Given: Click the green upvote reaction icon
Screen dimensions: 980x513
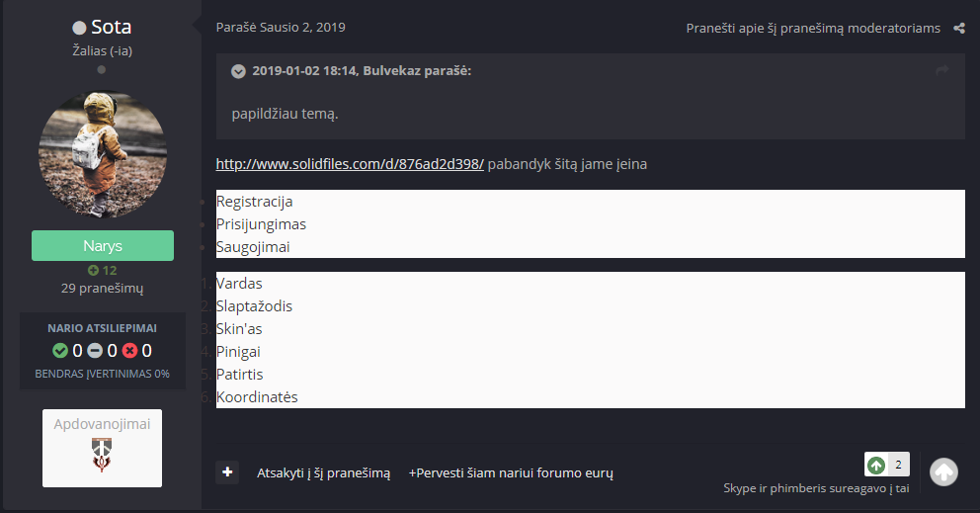Looking at the screenshot, I should click(x=876, y=465).
